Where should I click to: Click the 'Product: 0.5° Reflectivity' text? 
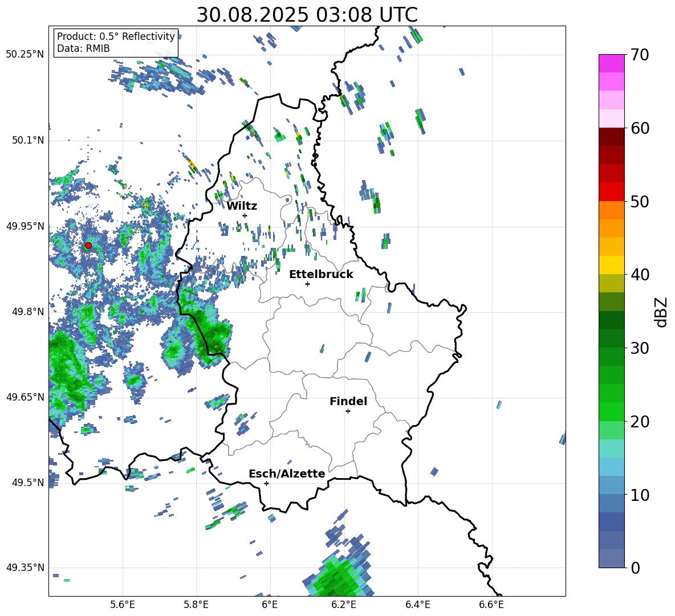pyautogui.click(x=116, y=36)
